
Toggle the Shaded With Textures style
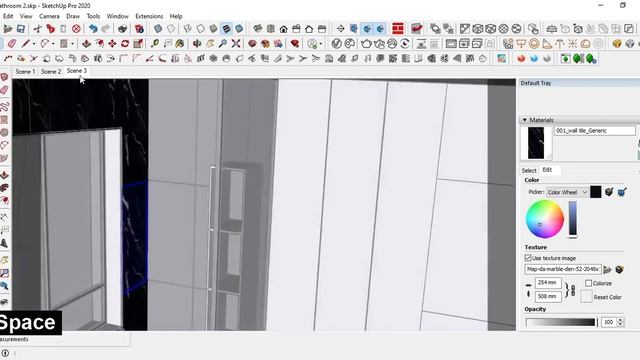226,29
